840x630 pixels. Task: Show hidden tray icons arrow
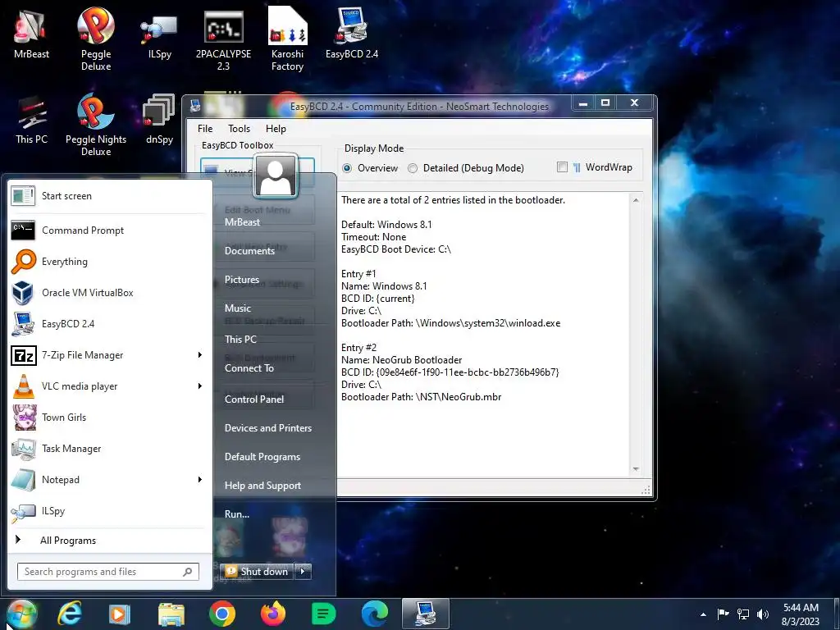(x=703, y=614)
